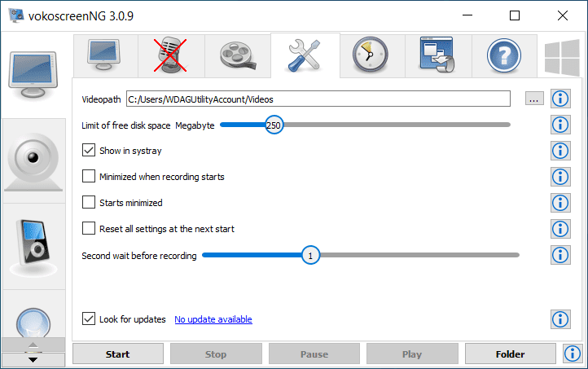Screen dimensions: 588x369
Task: Click the sidebar scroll up arrow
Action: click(x=33, y=345)
